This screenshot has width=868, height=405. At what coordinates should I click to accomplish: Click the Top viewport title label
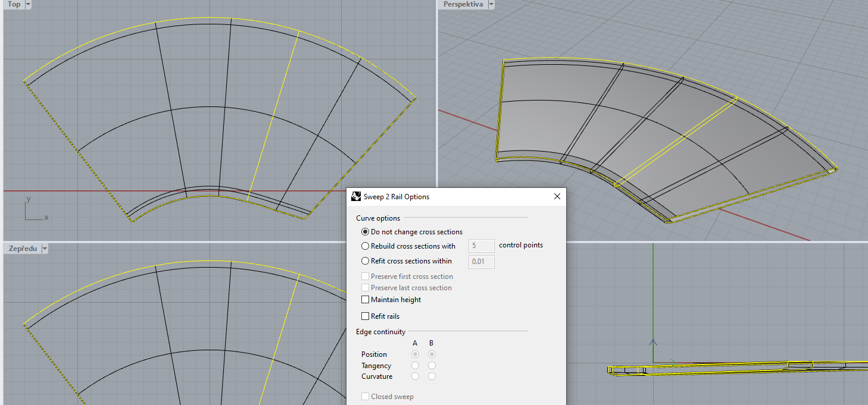point(14,4)
